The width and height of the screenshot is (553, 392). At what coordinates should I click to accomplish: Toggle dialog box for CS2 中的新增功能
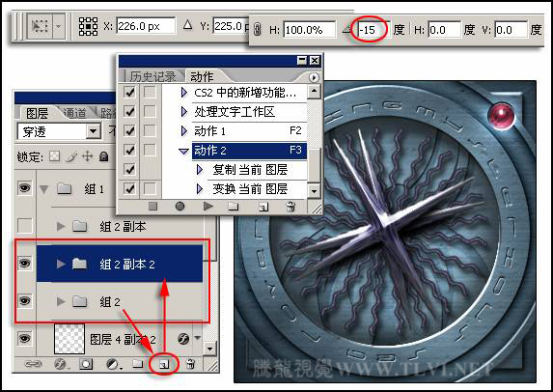pos(150,93)
